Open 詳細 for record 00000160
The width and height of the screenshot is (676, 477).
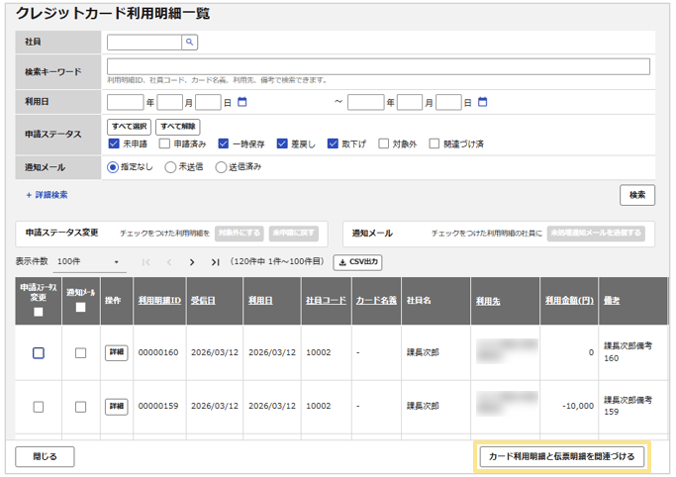[x=116, y=352]
